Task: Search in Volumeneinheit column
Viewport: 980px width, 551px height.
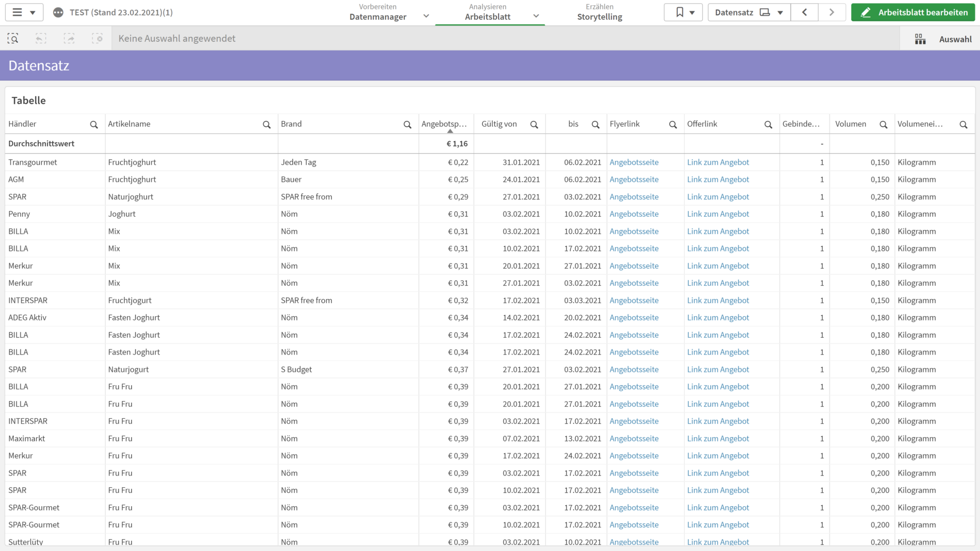Action: (x=964, y=124)
